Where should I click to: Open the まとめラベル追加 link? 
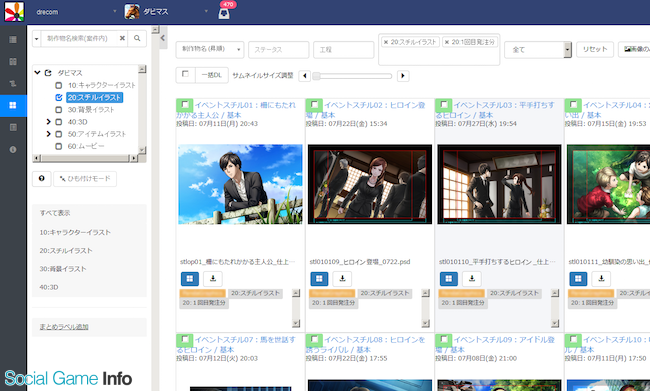[x=64, y=327]
